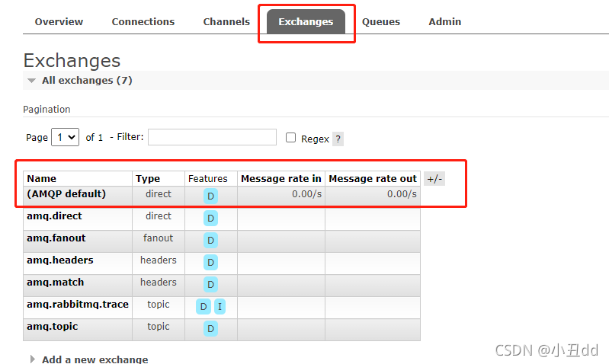Click the D badge in amq.match row
Screen dimensions: 609x364
tap(210, 285)
